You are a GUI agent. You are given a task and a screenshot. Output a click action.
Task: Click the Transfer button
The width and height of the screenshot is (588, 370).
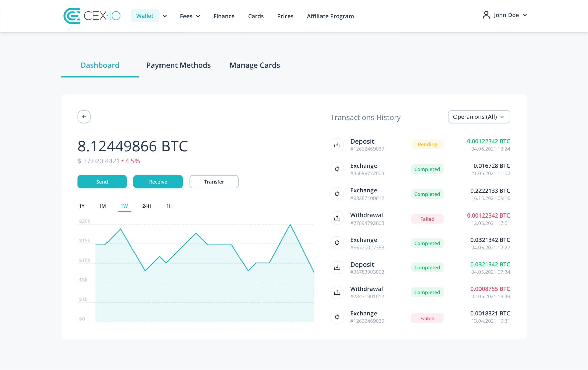tap(214, 181)
